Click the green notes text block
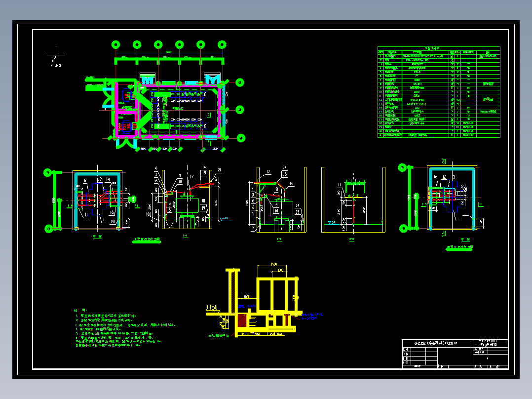The width and height of the screenshot is (532, 399). [x=125, y=328]
